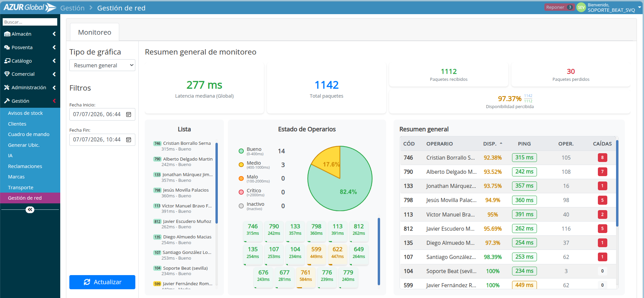Click the operator cards scrollbar
The width and height of the screenshot is (644, 298).
coord(379,252)
